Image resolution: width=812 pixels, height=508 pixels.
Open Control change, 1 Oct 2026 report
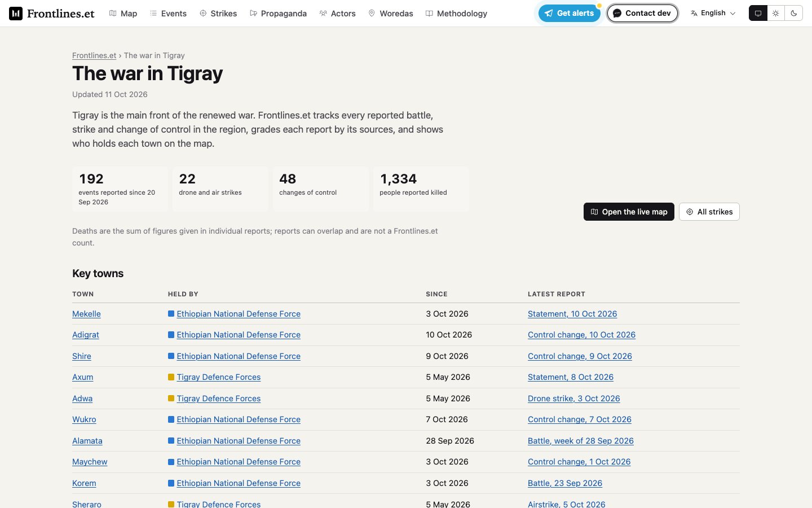coord(579,462)
